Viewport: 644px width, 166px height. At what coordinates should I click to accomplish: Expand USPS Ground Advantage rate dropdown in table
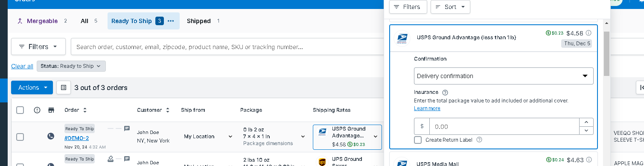pos(376,137)
